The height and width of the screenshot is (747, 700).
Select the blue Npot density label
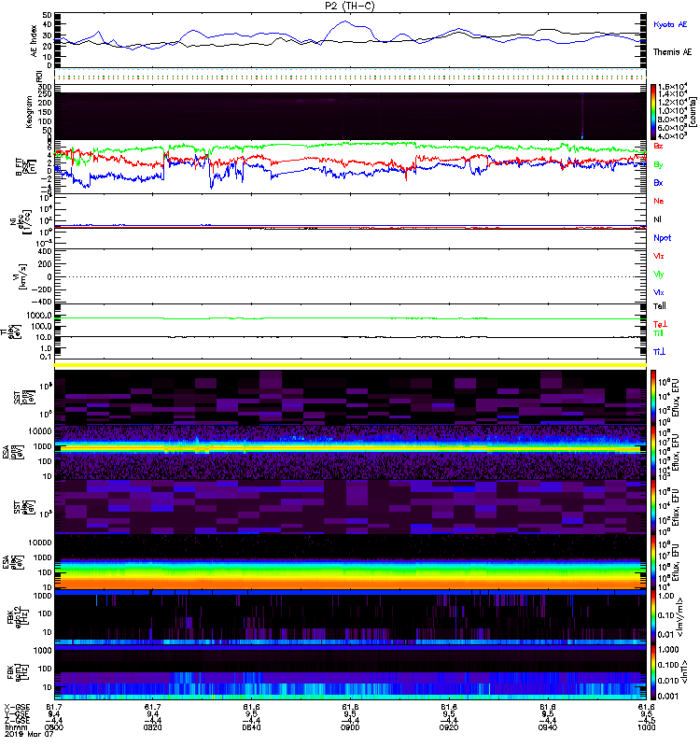(x=662, y=237)
